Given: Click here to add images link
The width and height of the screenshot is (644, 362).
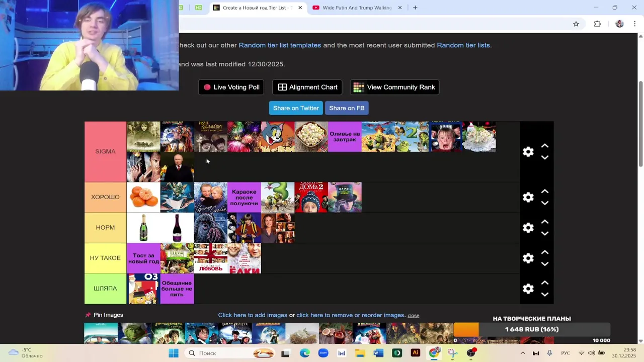Looking at the screenshot, I should 253,315.
